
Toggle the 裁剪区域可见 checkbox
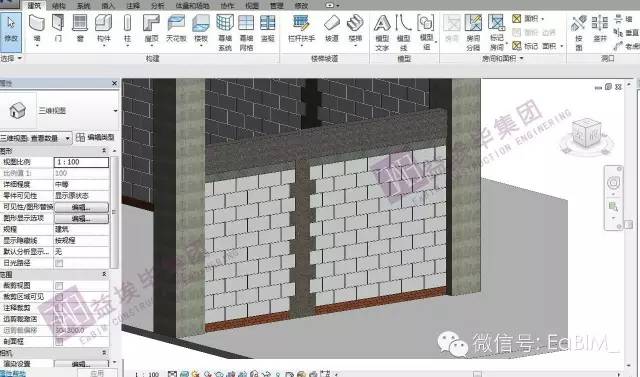[59, 297]
